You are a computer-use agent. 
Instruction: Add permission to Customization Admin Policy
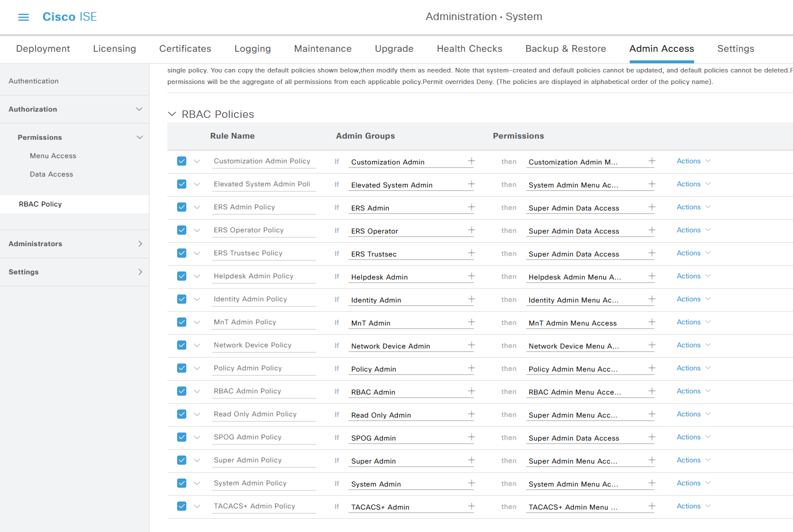pos(652,161)
